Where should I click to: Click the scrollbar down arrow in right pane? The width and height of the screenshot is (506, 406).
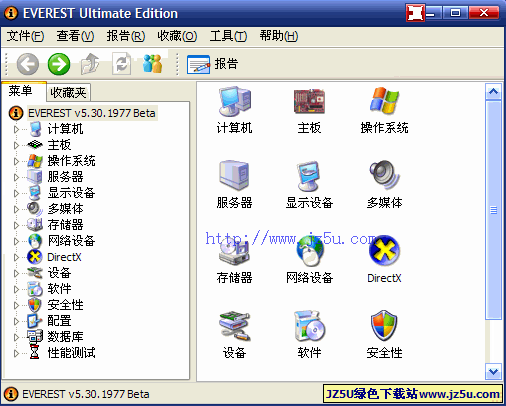point(494,371)
